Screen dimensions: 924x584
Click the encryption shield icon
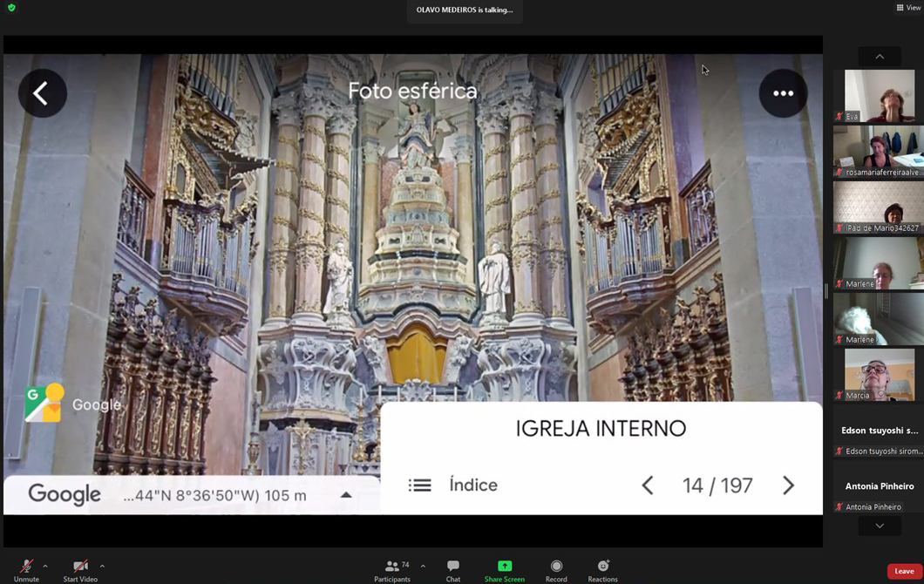(11, 8)
